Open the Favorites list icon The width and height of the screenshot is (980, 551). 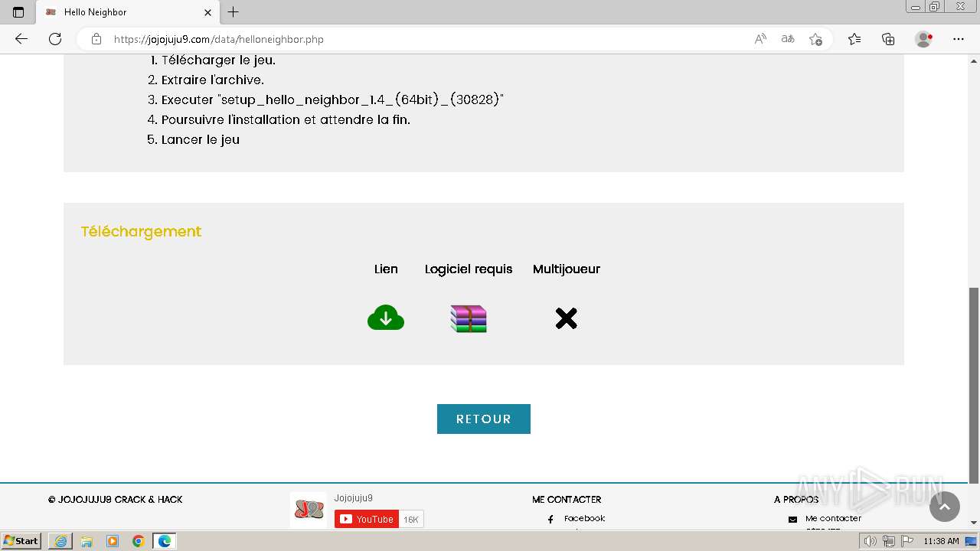pos(854,39)
